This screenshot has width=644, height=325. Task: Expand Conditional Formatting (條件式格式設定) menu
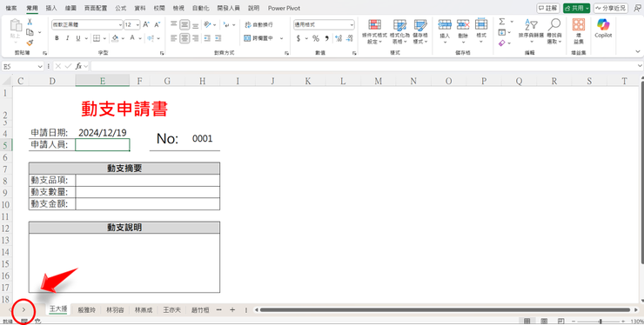(x=374, y=32)
